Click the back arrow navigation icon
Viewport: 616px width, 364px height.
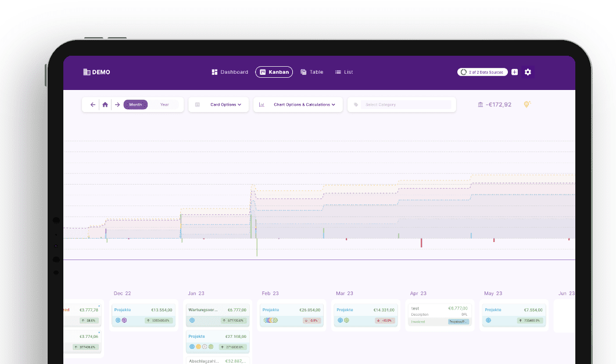point(92,104)
